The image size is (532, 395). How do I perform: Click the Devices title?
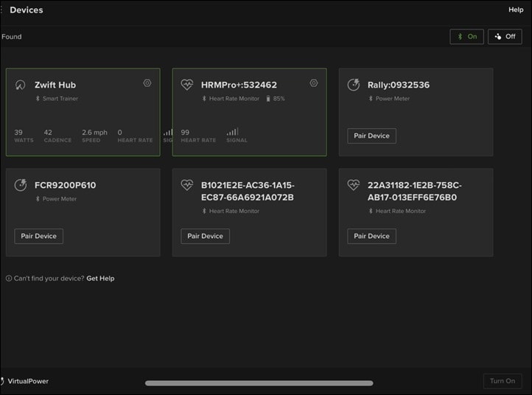(27, 10)
